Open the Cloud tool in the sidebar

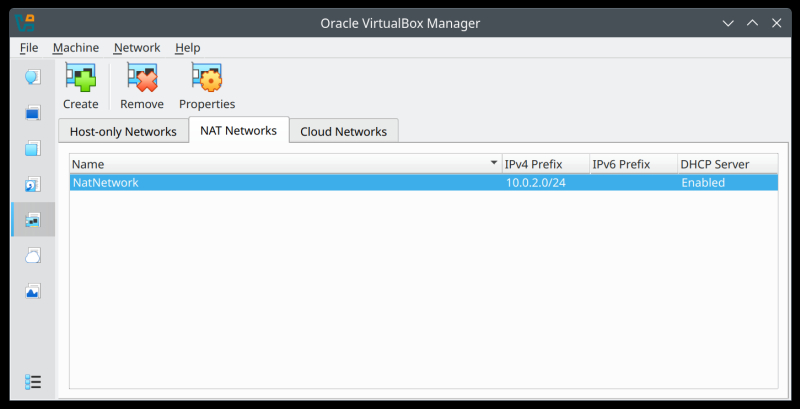click(x=33, y=255)
